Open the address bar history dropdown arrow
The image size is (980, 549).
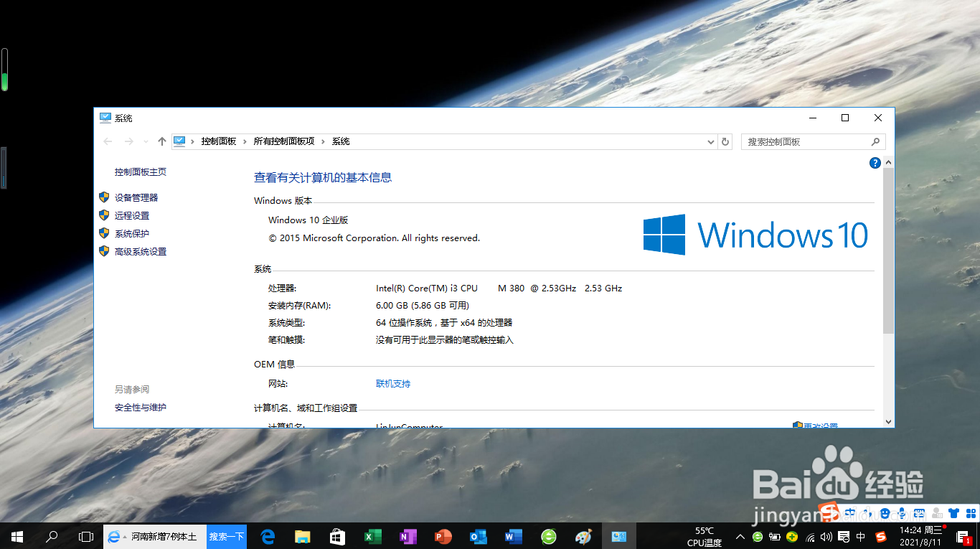pos(711,141)
